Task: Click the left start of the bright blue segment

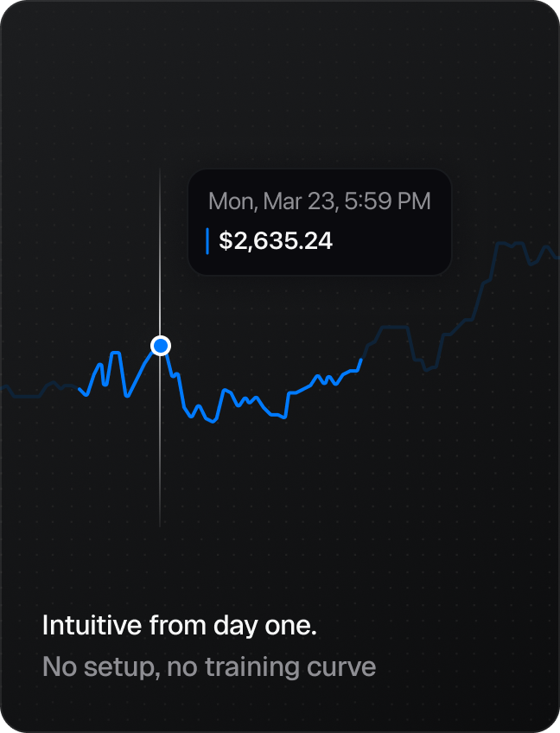Action: coord(80,389)
